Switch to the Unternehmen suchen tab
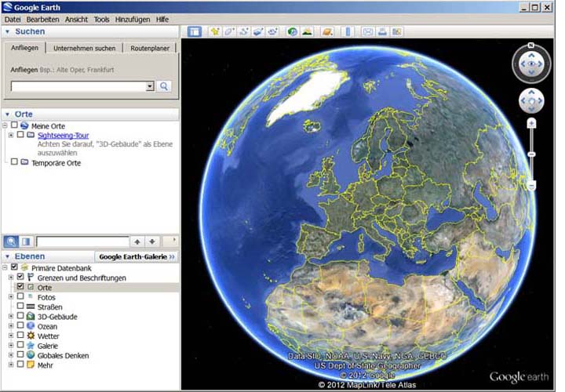 pyautogui.click(x=84, y=49)
